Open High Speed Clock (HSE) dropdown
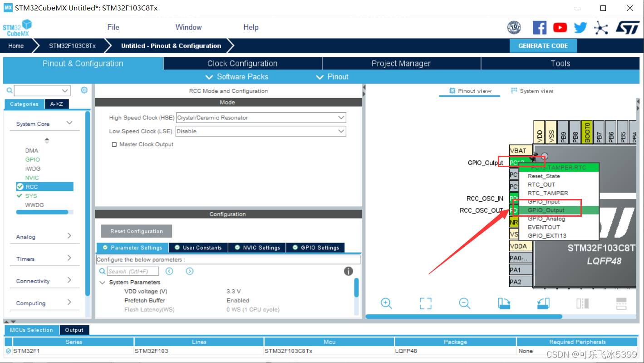This screenshot has height=363, width=644. (x=261, y=118)
